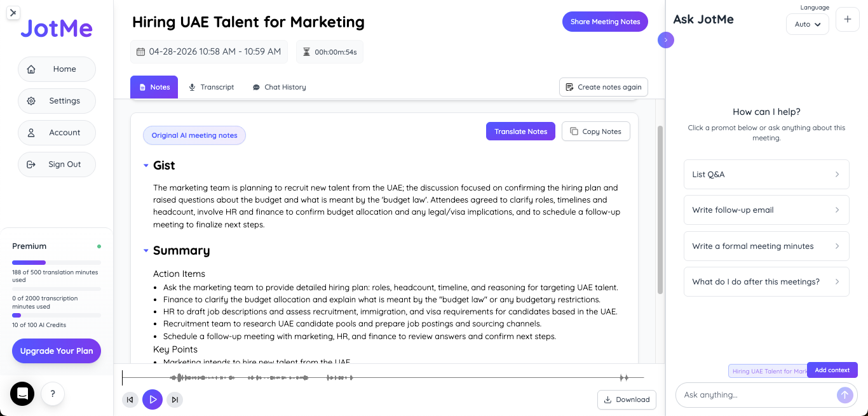Open the Home page
The height and width of the screenshot is (416, 868).
click(57, 69)
